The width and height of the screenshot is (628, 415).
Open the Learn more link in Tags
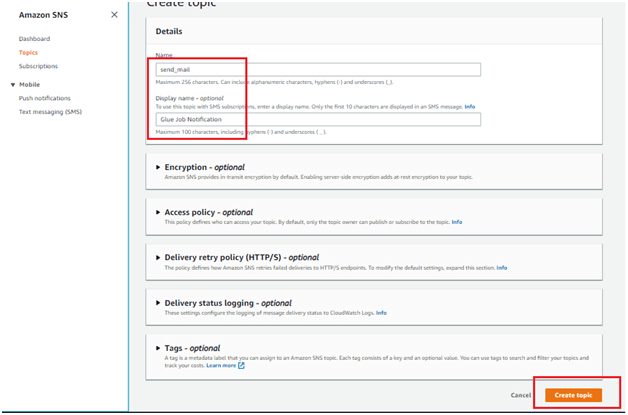tap(221, 365)
